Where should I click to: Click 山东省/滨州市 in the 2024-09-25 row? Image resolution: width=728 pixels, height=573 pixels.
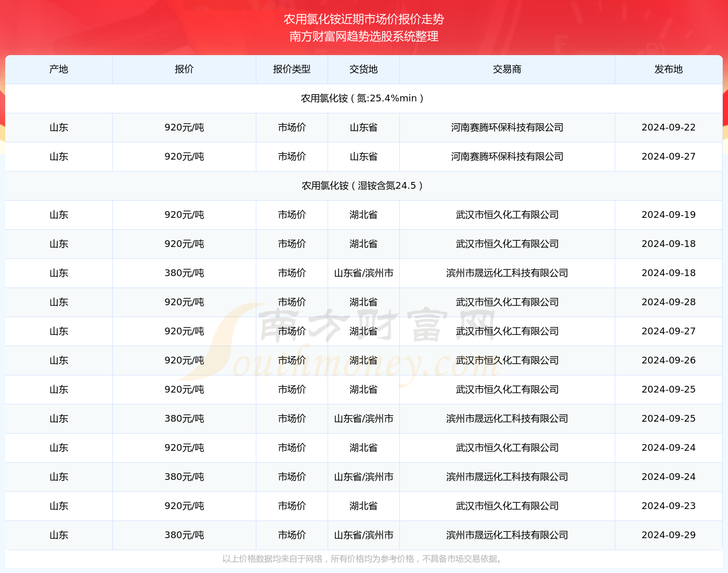363,419
